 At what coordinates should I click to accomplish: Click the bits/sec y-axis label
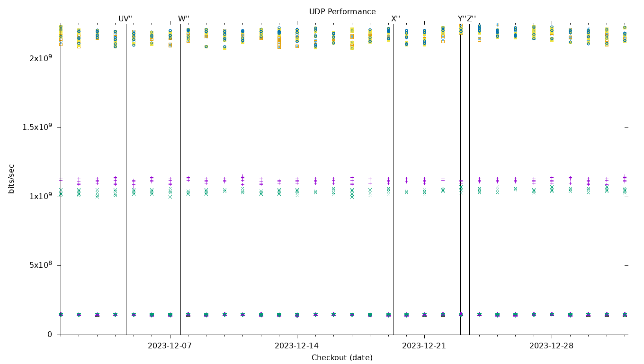click(11, 179)
